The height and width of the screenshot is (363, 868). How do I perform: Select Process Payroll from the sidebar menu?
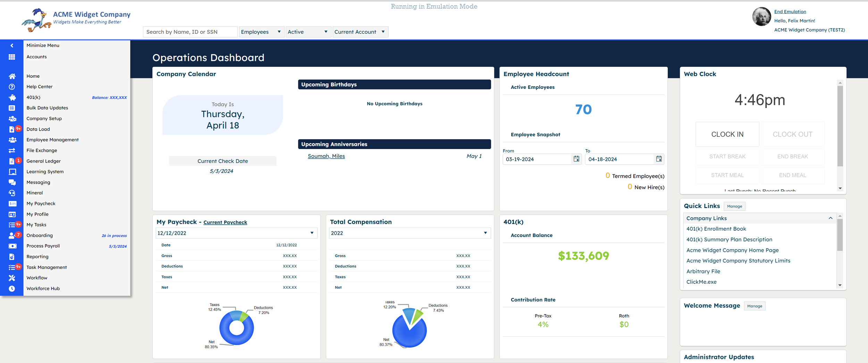pyautogui.click(x=43, y=246)
